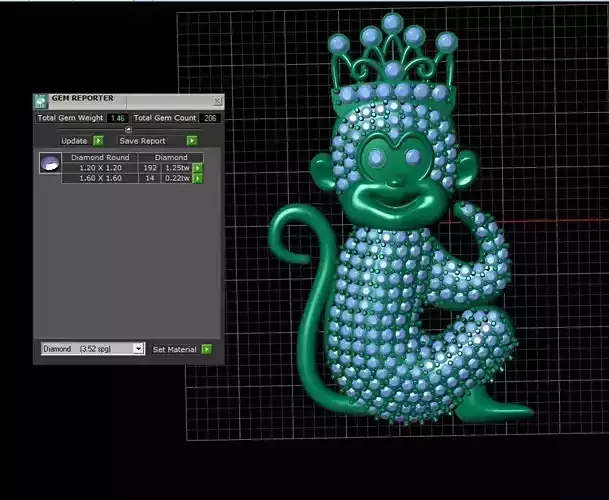609x500 pixels.
Task: Click the 'Diamond Round' column header
Action: [x=100, y=157]
